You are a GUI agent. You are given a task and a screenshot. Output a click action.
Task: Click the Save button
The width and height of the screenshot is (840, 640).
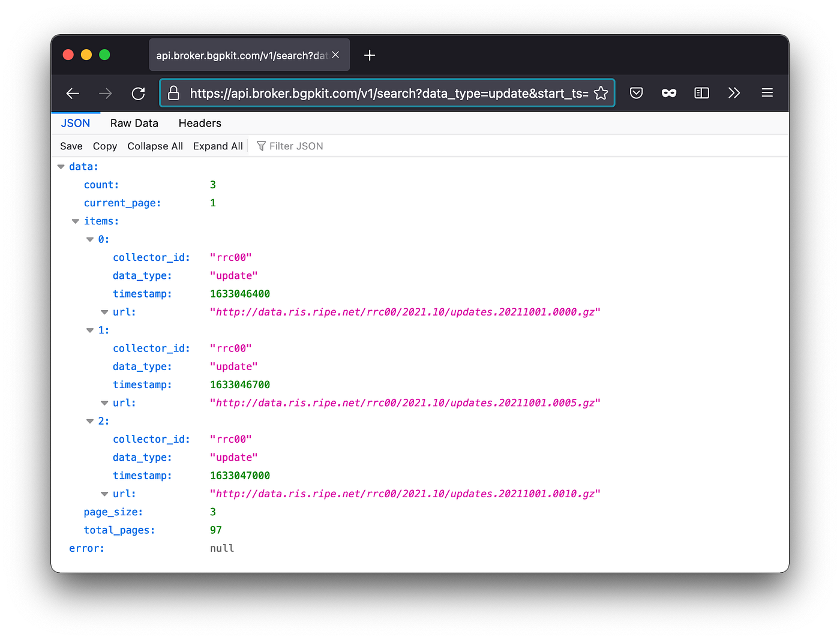(x=71, y=146)
